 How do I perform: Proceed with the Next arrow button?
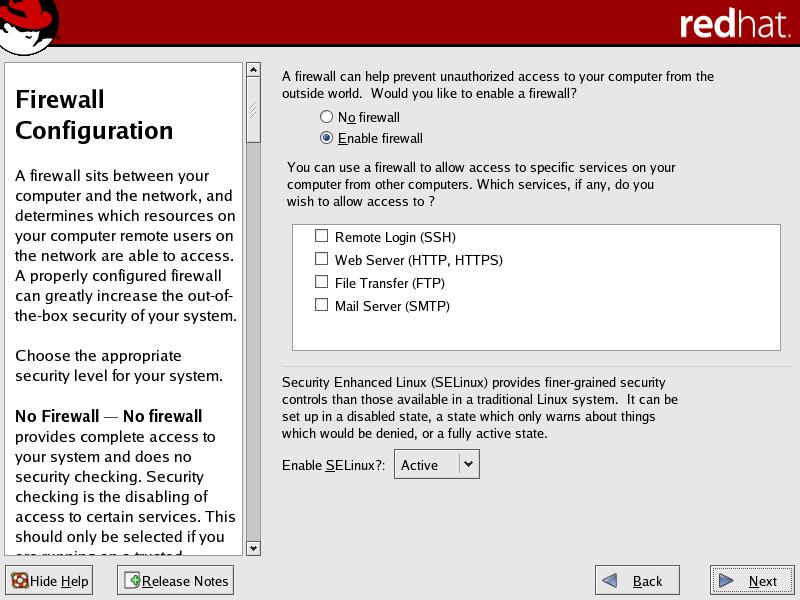point(752,581)
